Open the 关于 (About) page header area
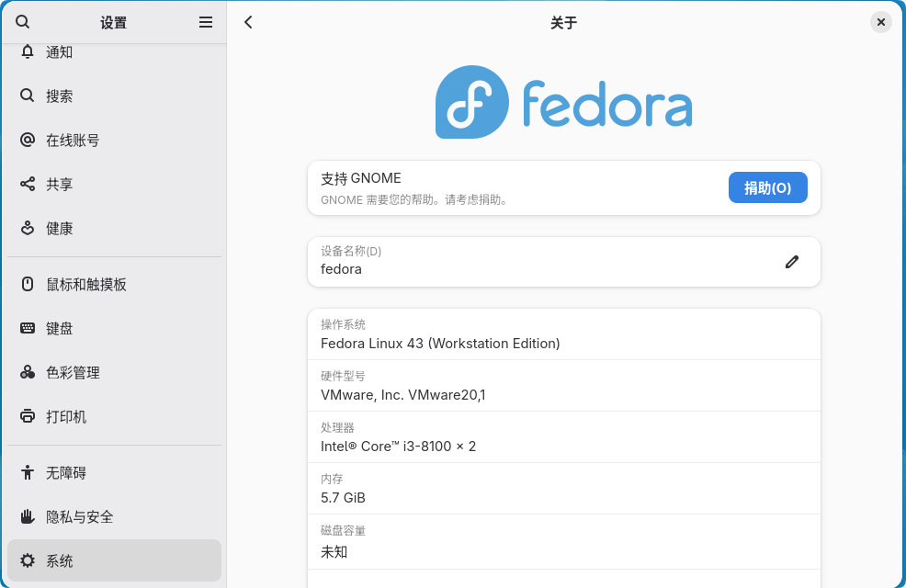This screenshot has height=588, width=906. 563,22
